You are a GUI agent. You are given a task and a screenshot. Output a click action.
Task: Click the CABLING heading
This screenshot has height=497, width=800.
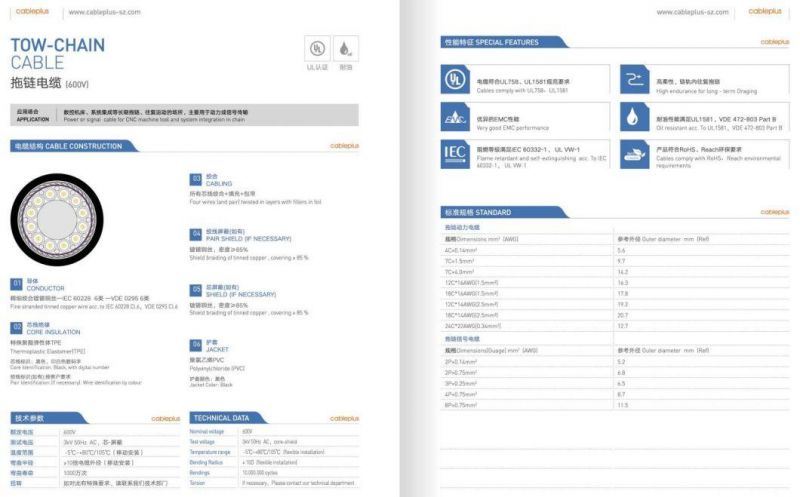click(x=219, y=184)
